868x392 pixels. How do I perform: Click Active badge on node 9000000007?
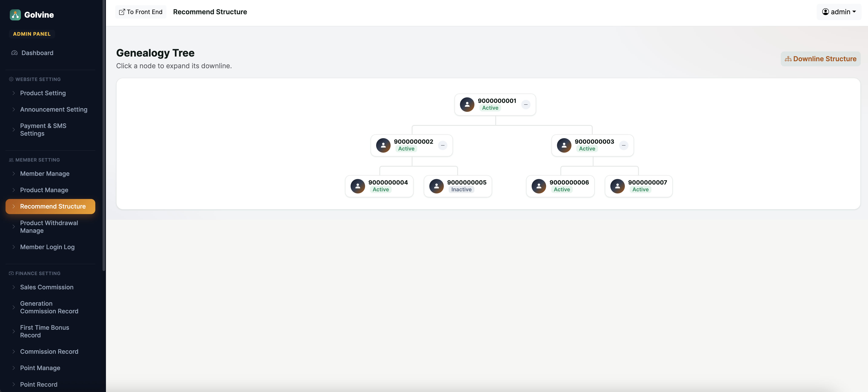coord(640,190)
